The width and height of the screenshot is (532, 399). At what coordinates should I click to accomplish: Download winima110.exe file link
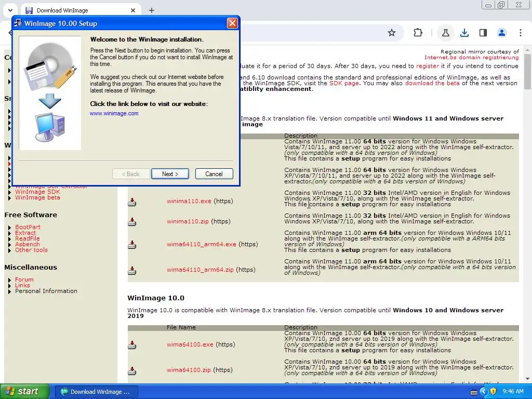coord(189,201)
